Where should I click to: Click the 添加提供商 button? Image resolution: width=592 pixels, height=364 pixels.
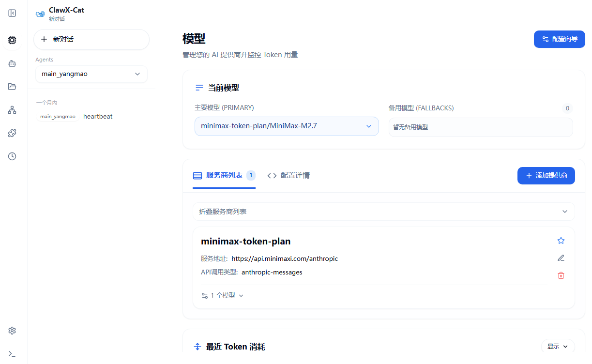pyautogui.click(x=546, y=175)
